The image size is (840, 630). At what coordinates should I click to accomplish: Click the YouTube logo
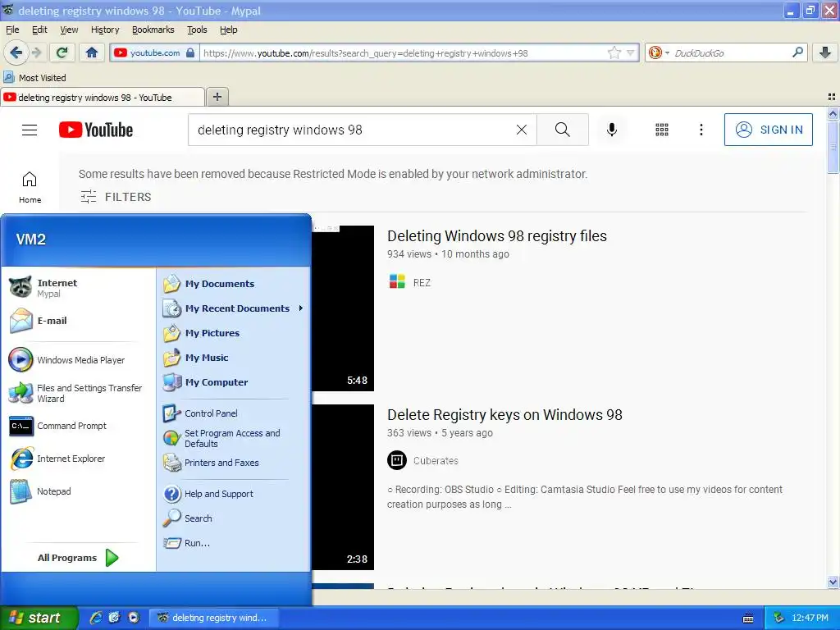(96, 130)
